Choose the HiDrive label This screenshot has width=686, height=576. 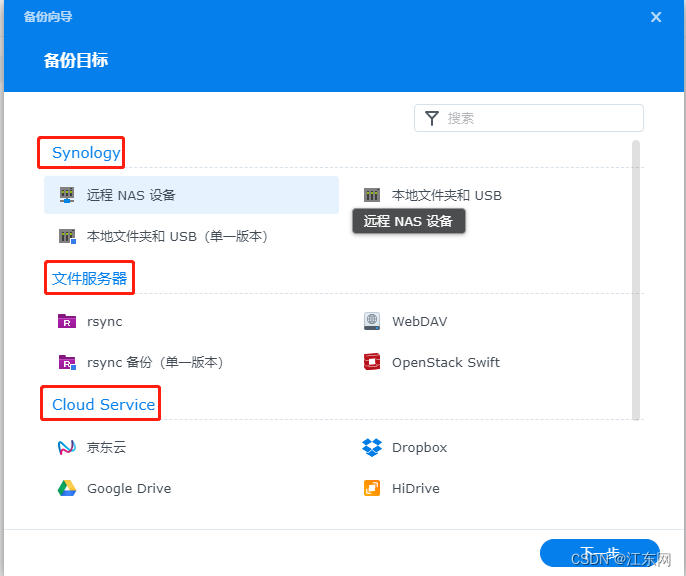pyautogui.click(x=416, y=489)
